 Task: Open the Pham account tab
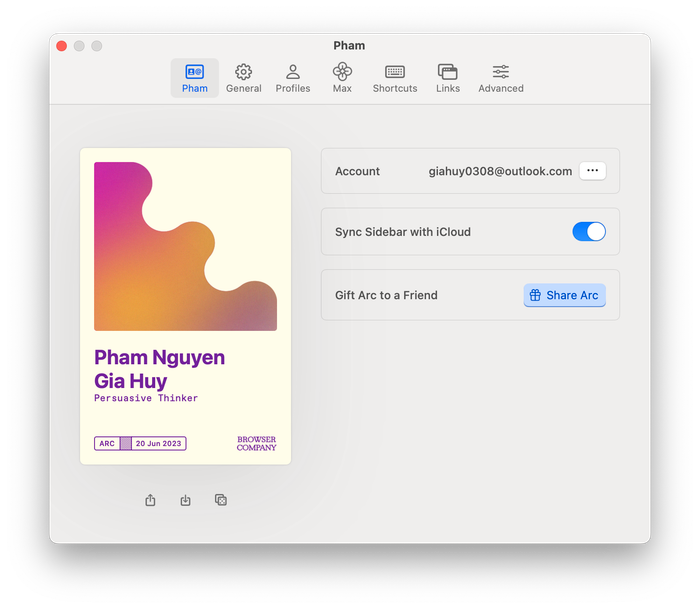[x=195, y=78]
